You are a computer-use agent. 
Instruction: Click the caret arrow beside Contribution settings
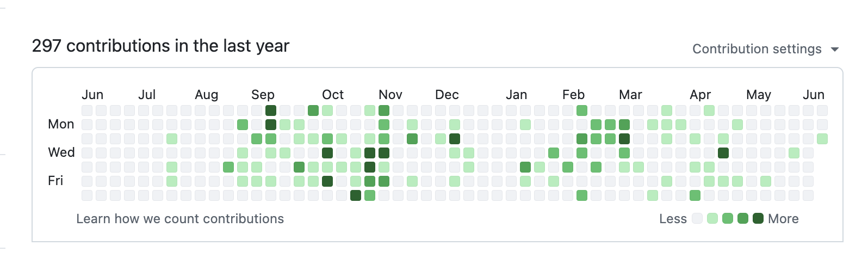[835, 50]
